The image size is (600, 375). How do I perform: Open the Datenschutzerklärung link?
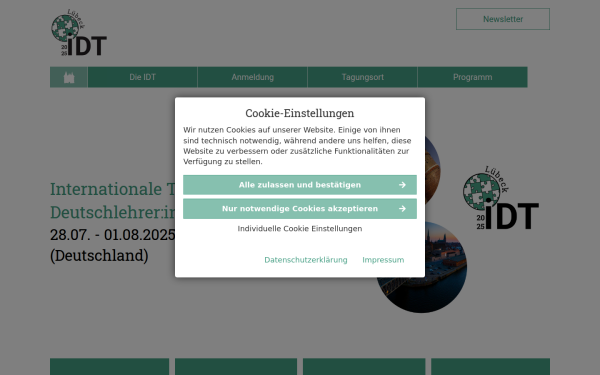[x=306, y=260]
